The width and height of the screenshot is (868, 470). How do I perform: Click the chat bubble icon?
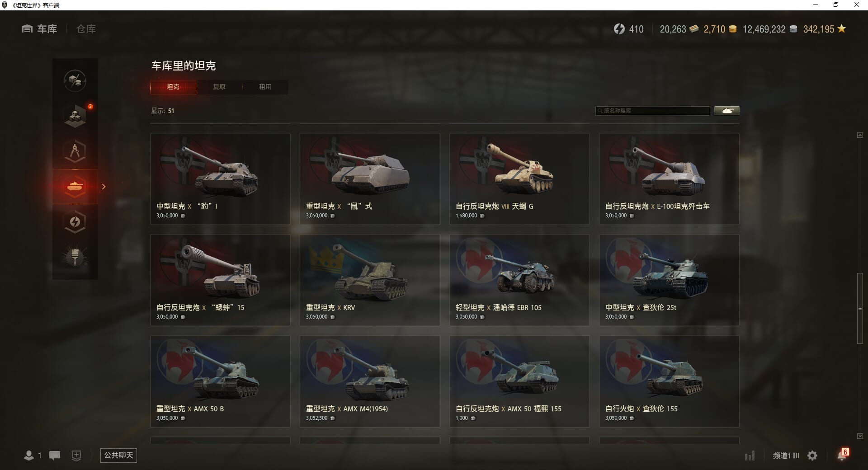tap(55, 456)
